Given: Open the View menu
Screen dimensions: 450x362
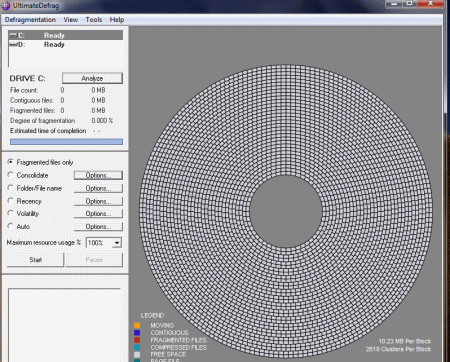Looking at the screenshot, I should [71, 20].
